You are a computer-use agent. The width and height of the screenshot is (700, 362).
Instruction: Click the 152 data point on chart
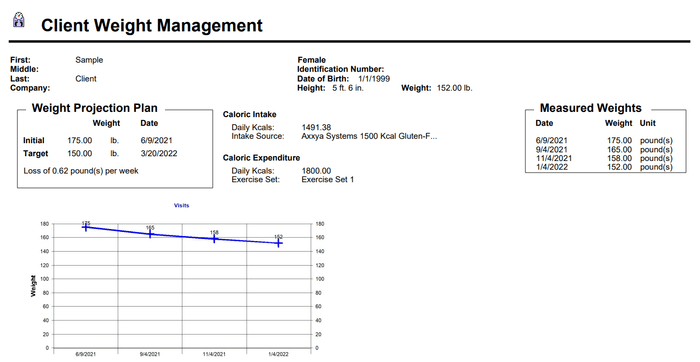pos(279,243)
